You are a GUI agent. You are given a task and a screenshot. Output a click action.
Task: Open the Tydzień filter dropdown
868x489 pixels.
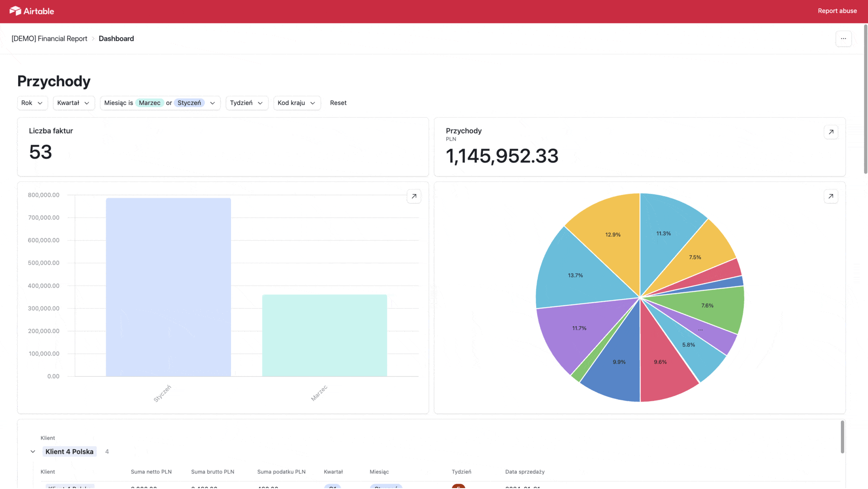tap(246, 103)
